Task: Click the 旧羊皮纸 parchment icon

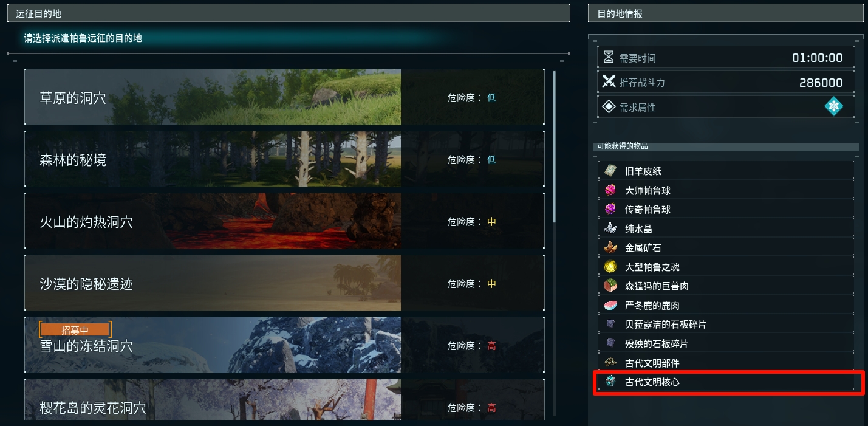Action: pos(610,171)
